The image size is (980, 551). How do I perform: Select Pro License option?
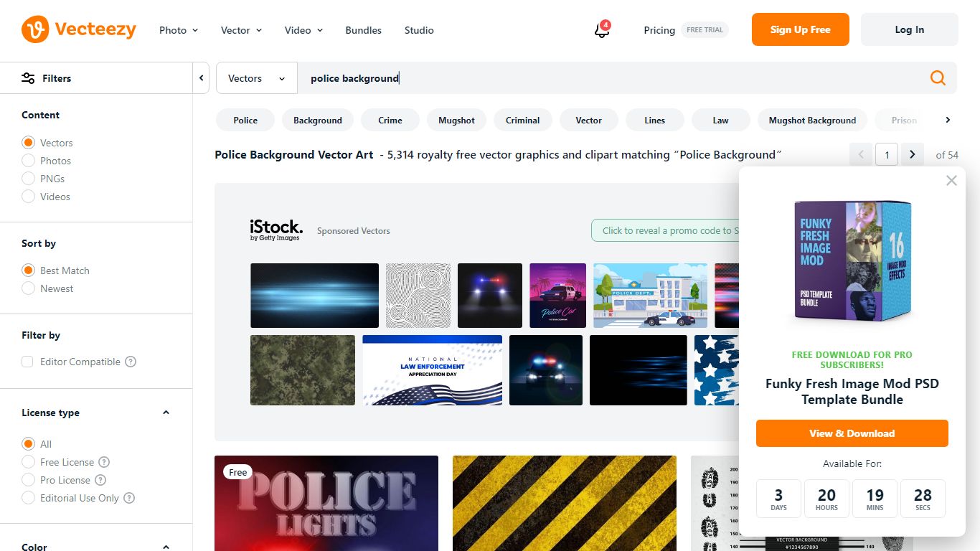coord(28,480)
